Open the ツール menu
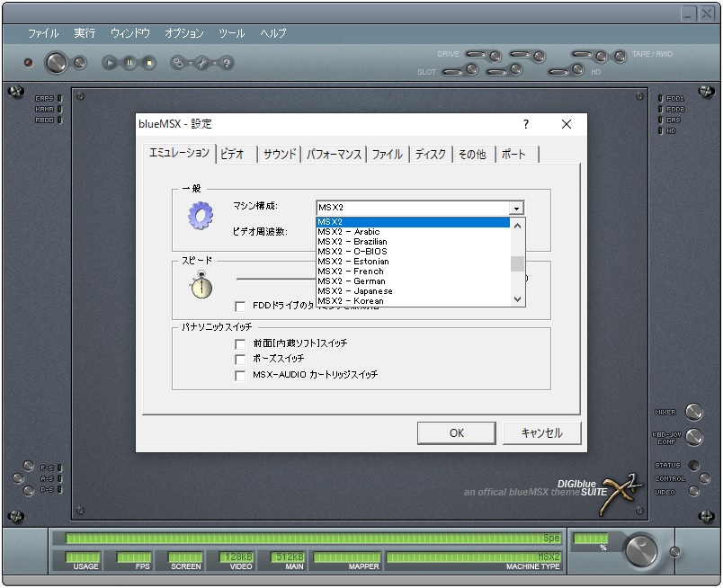The image size is (723, 588). click(231, 33)
